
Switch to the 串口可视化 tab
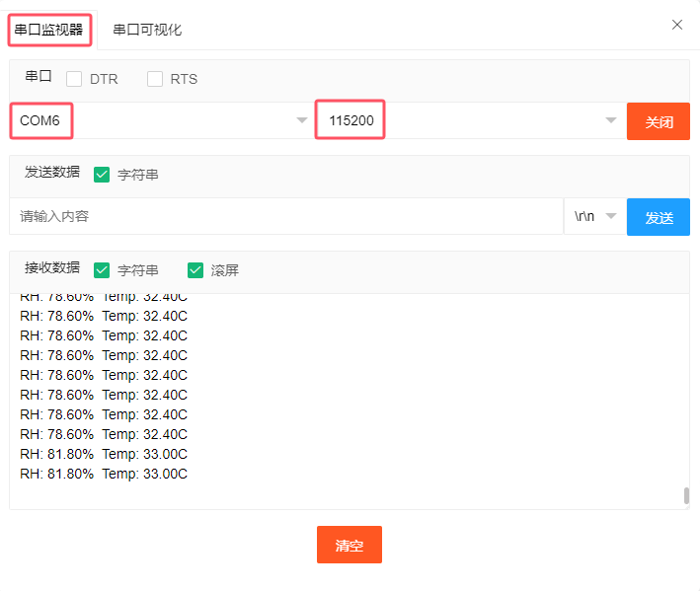(x=147, y=30)
